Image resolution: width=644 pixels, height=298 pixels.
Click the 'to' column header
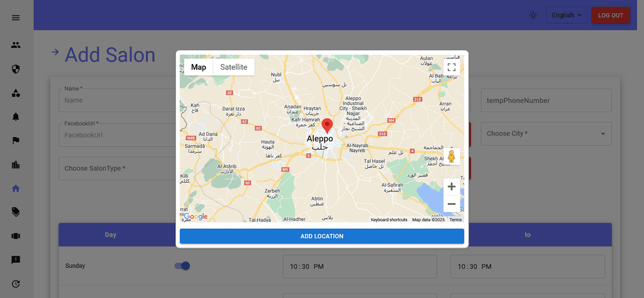click(x=528, y=235)
